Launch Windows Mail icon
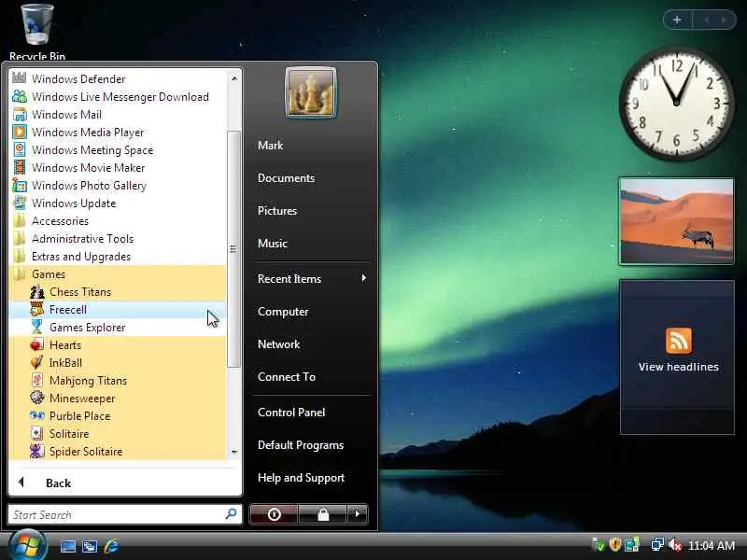 [20, 114]
